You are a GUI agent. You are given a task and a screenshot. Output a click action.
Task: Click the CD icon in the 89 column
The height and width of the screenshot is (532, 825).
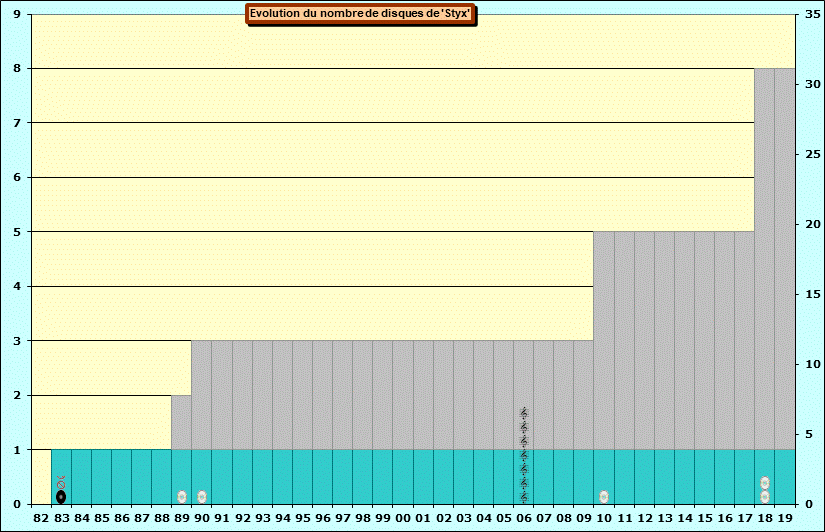point(182,497)
